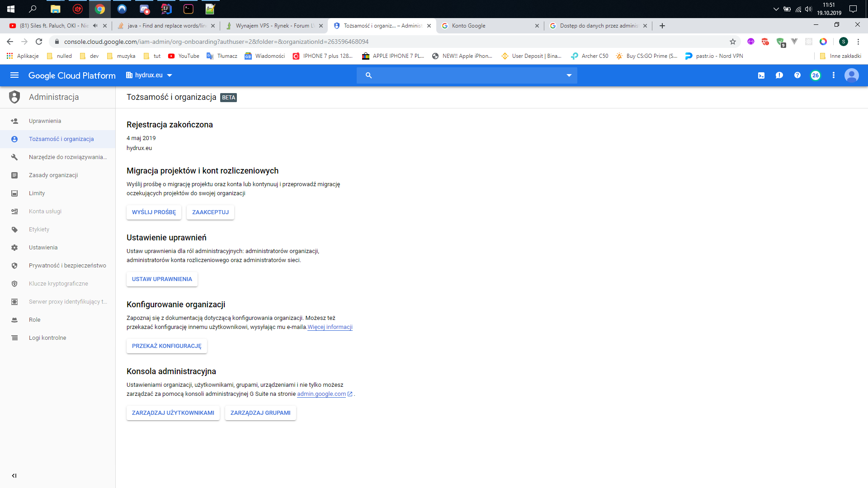Click the console search input field

(x=466, y=75)
